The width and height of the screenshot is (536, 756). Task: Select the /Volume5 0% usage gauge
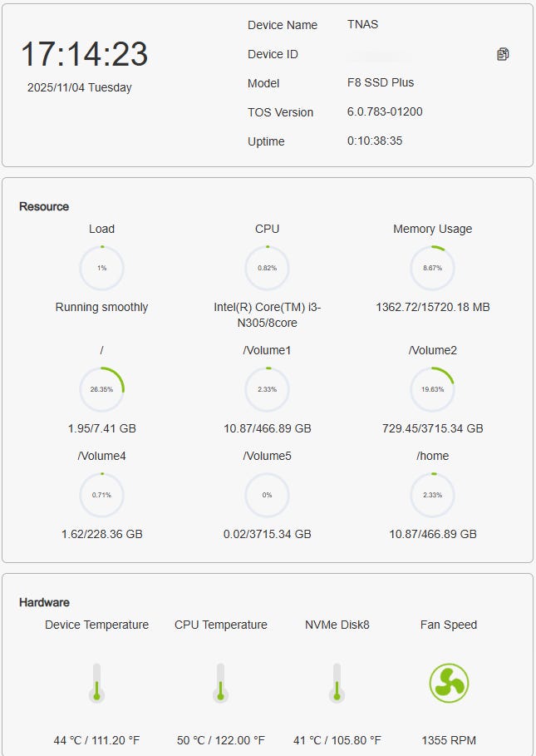(267, 495)
